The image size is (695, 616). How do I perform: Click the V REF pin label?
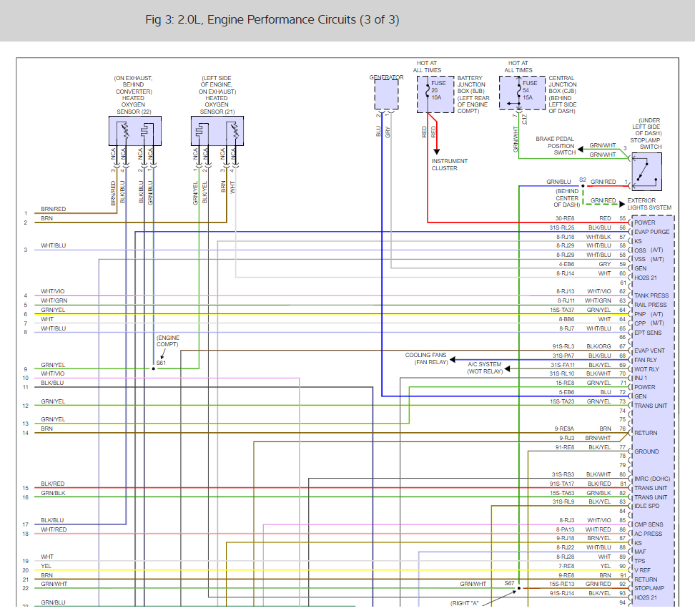642,570
